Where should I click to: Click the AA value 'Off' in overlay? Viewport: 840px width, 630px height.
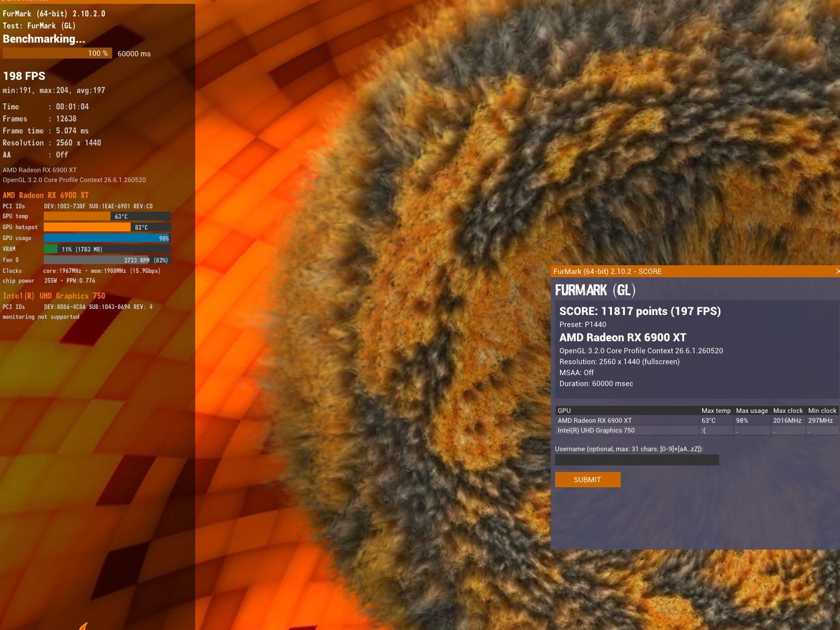pyautogui.click(x=62, y=155)
